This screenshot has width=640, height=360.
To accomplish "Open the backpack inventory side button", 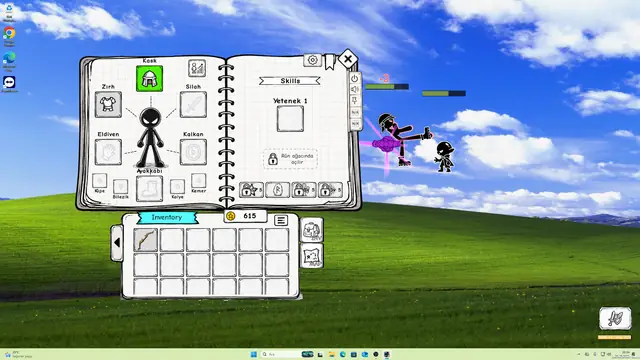I will (x=312, y=230).
